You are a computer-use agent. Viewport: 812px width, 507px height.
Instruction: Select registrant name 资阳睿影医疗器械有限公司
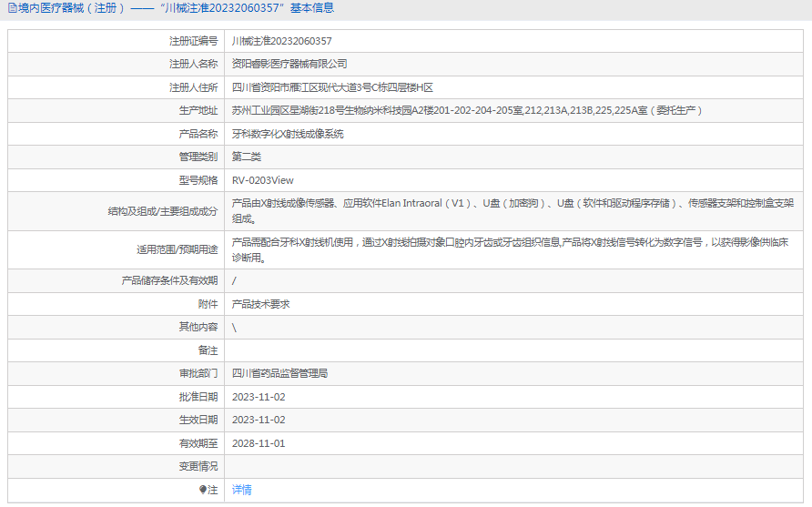pos(289,64)
